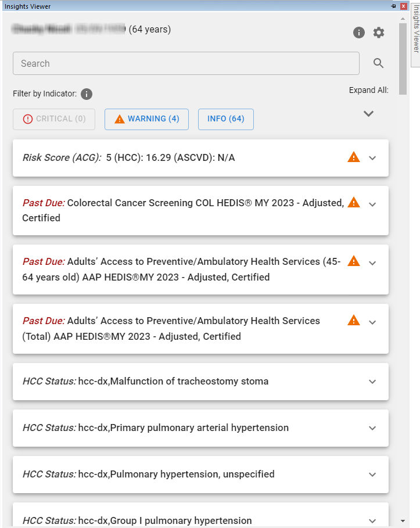Toggle Expand All chevron
The height and width of the screenshot is (528, 420).
click(368, 114)
